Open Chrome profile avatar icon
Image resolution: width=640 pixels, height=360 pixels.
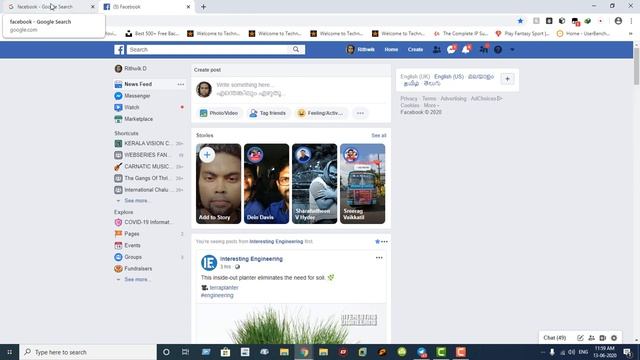[618, 21]
